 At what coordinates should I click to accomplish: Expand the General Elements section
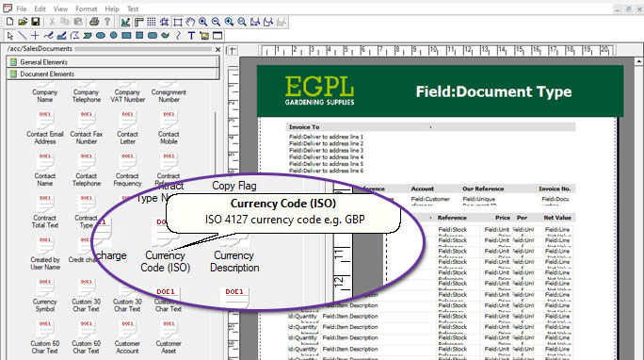click(113, 62)
